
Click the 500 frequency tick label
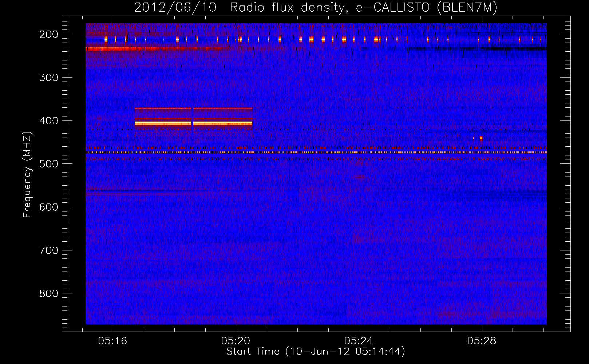point(49,164)
